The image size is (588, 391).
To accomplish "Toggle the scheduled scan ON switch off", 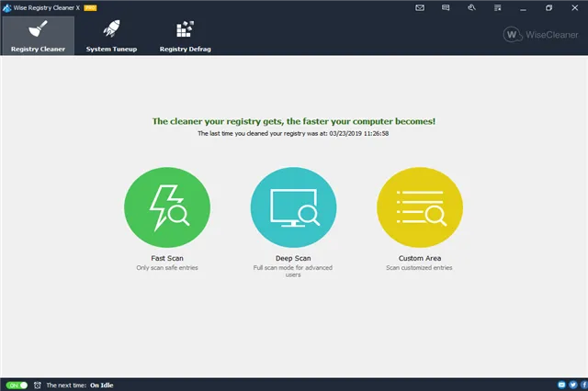I will point(17,385).
